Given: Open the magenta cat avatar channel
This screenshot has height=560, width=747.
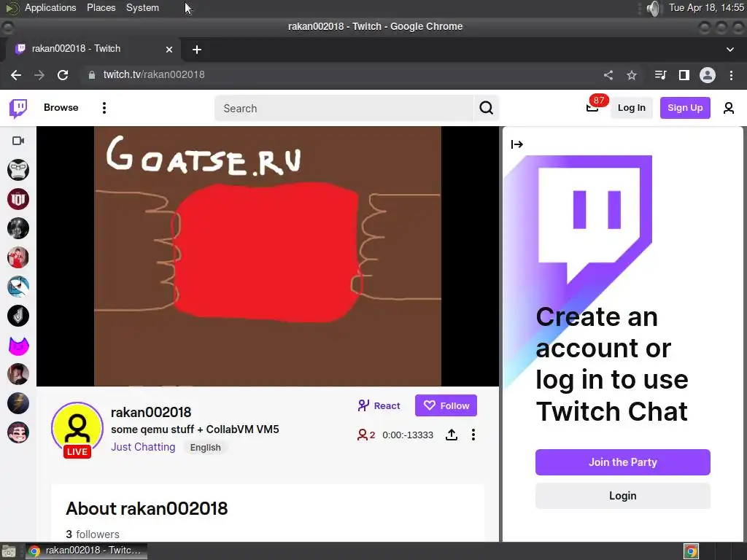Looking at the screenshot, I should (x=18, y=345).
